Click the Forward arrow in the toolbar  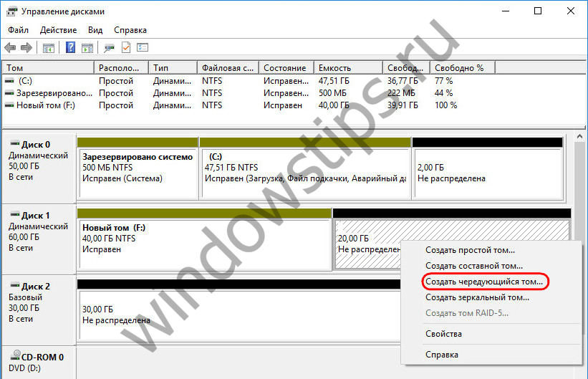click(26, 48)
